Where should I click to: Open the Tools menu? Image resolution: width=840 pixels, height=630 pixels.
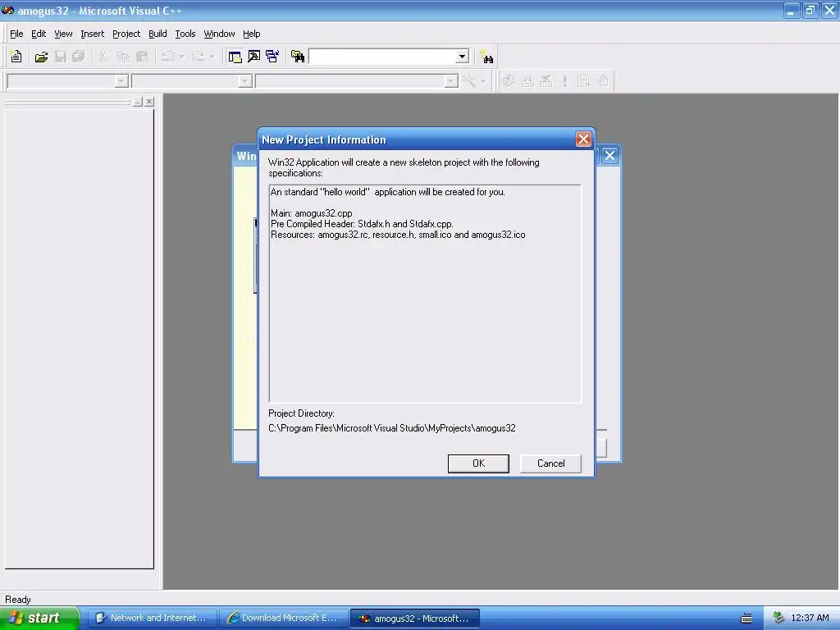(x=185, y=34)
